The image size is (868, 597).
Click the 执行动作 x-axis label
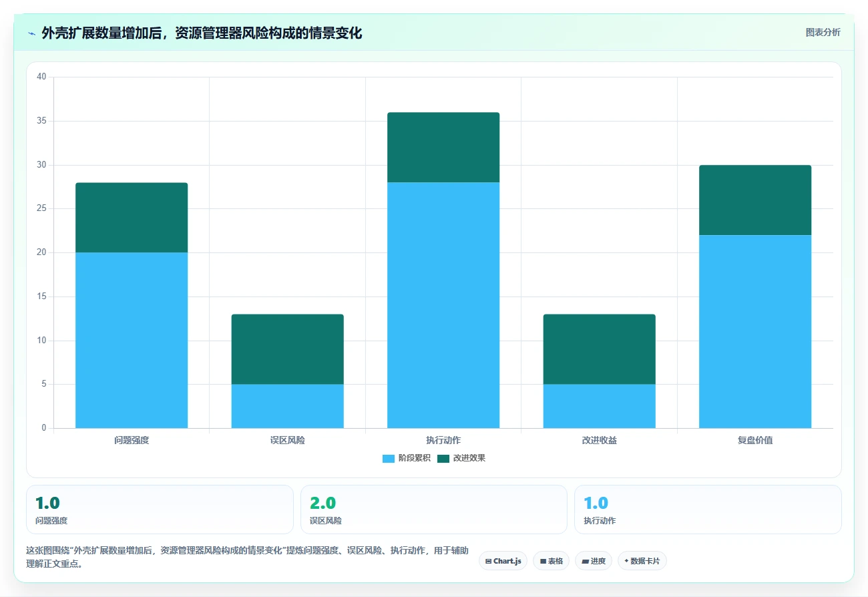pyautogui.click(x=443, y=441)
